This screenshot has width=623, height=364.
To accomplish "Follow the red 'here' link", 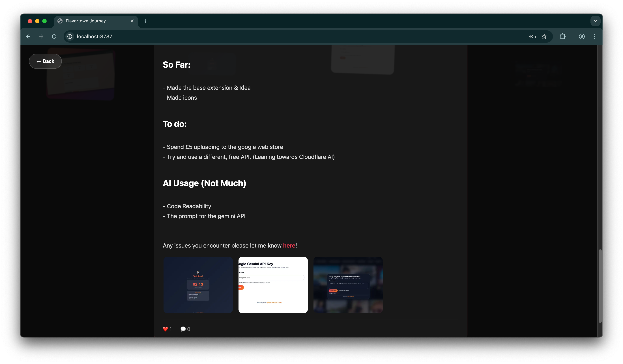I will (x=289, y=246).
